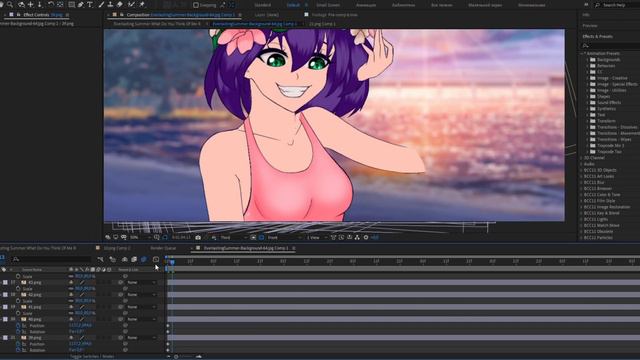Viewport: 640px width, 360px height.
Task: Expand the Sound Effects presets folder
Action: [587, 102]
